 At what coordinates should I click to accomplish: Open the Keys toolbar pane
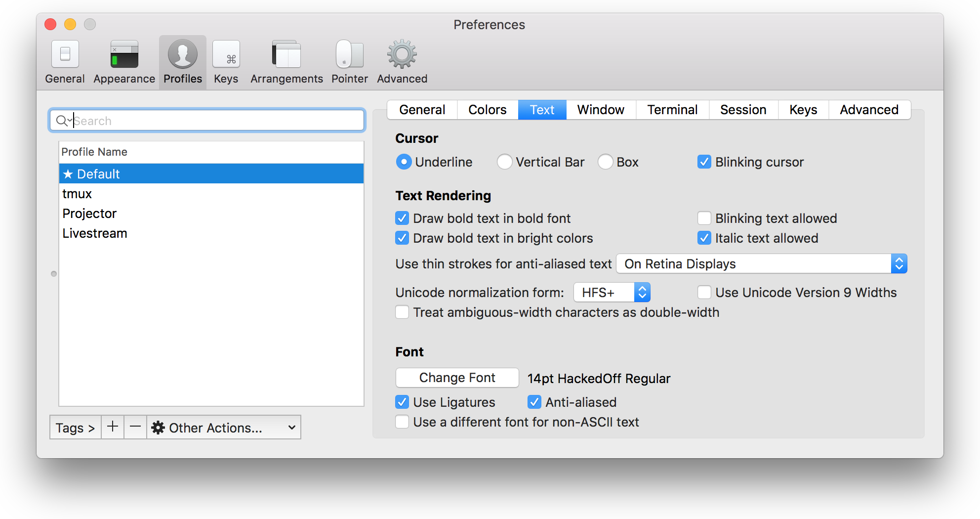pyautogui.click(x=226, y=62)
